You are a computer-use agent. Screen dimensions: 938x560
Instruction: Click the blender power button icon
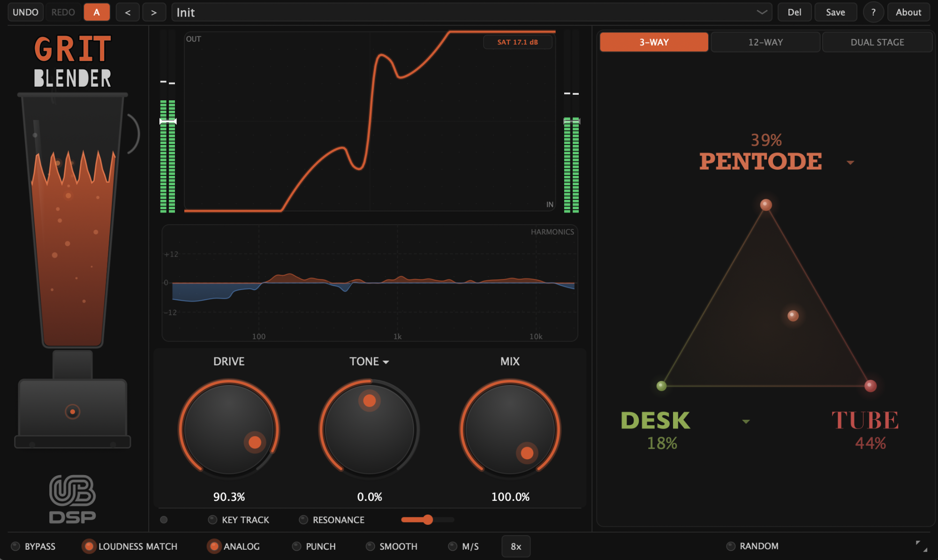(72, 412)
